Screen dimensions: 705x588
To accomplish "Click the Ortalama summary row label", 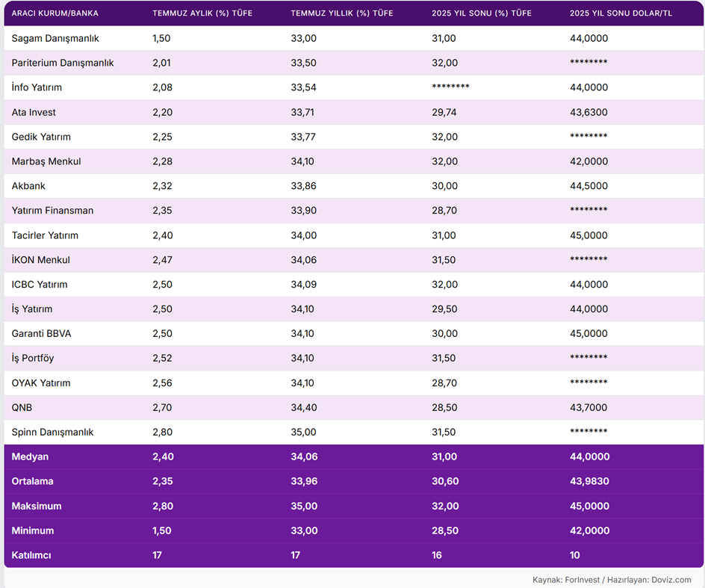I will click(32, 482).
